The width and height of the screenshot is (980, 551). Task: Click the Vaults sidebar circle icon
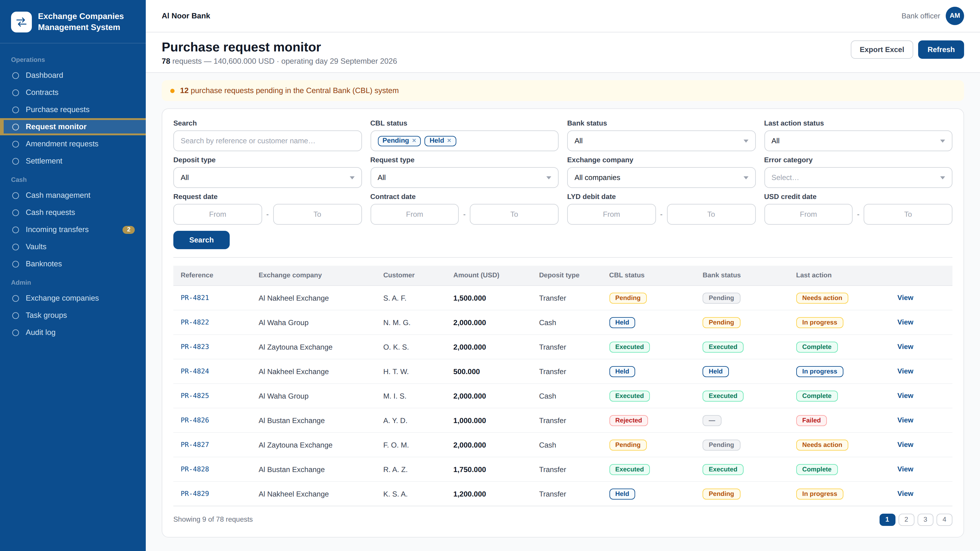[x=16, y=247]
